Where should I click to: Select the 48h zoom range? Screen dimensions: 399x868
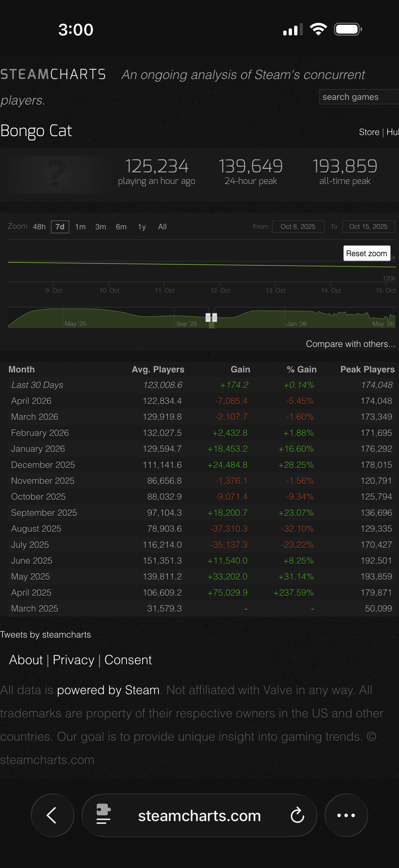[x=39, y=227]
